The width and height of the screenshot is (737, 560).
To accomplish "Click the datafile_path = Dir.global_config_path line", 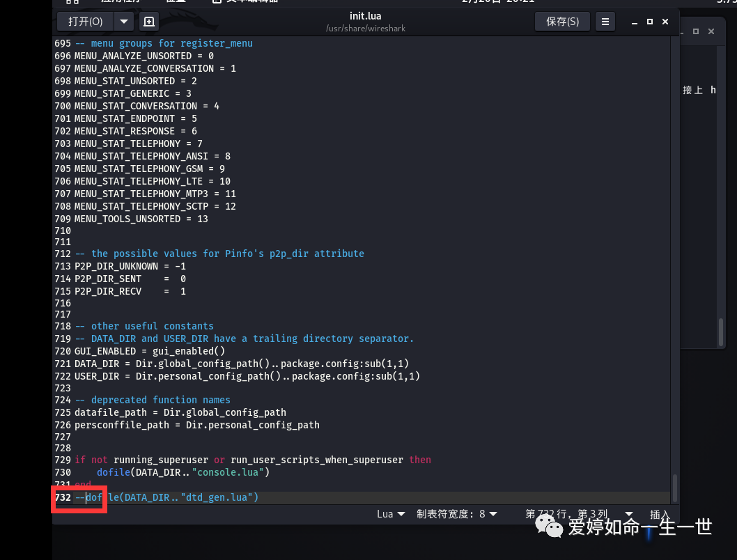I will [x=180, y=412].
